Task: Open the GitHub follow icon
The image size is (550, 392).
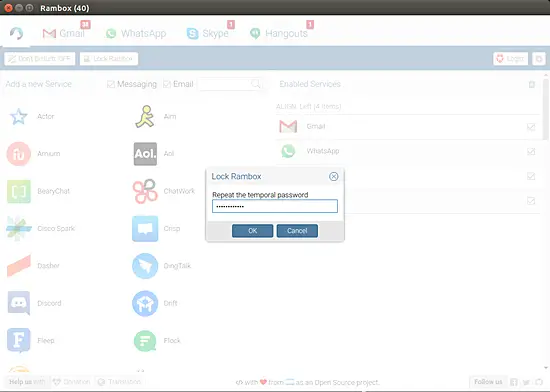Action: [x=539, y=382]
